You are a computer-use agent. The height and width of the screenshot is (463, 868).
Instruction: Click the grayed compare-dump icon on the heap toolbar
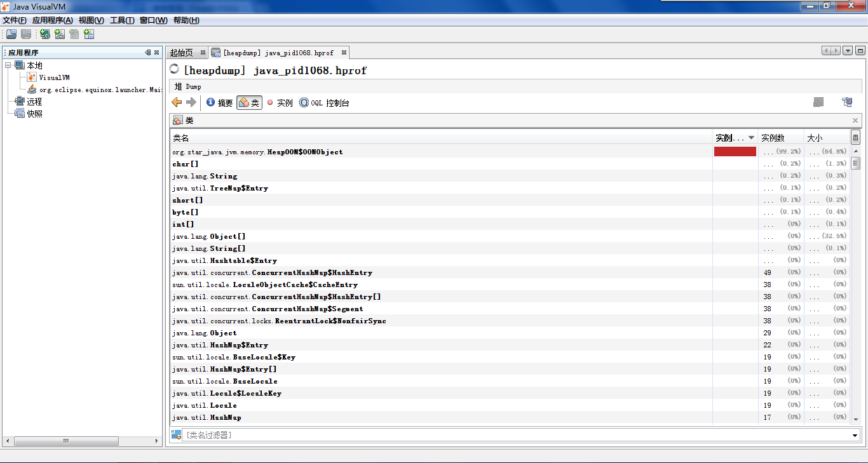[x=818, y=102]
